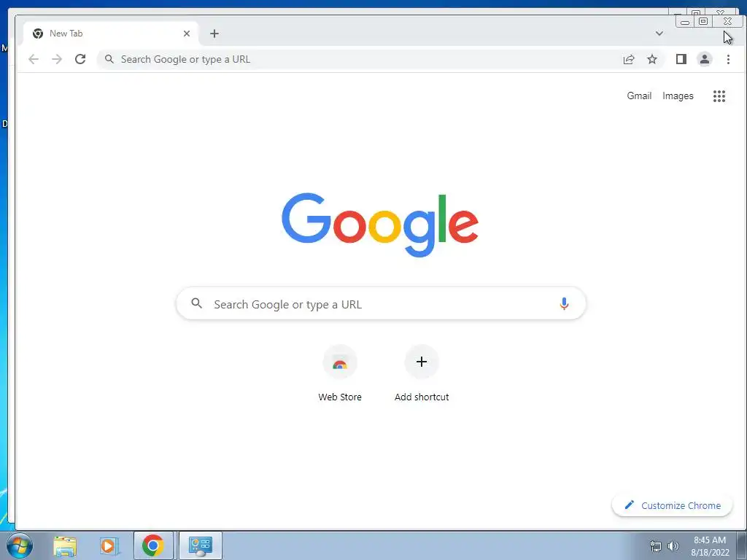
Task: Minimize the Chrome window
Action: tap(684, 21)
